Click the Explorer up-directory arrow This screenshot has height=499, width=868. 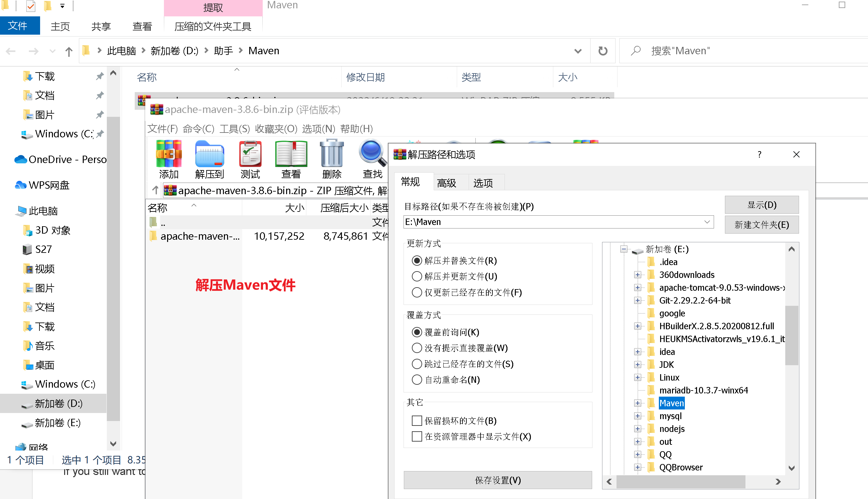click(69, 51)
